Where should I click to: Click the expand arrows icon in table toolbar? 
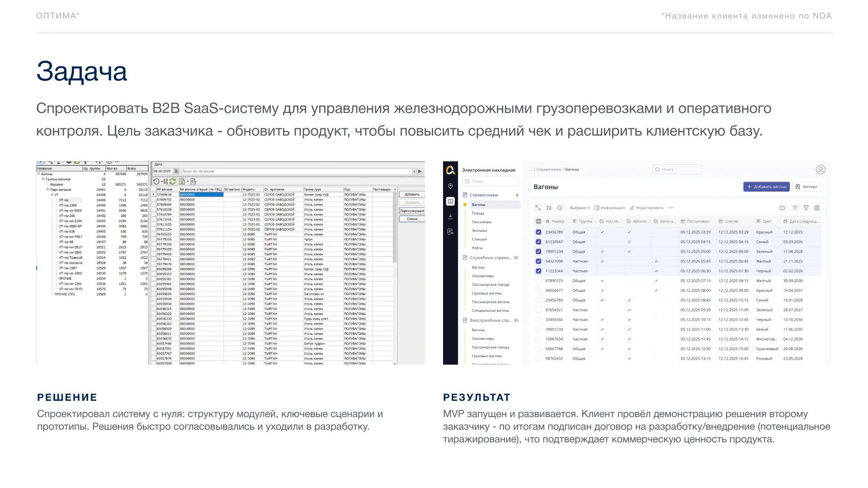click(x=538, y=208)
